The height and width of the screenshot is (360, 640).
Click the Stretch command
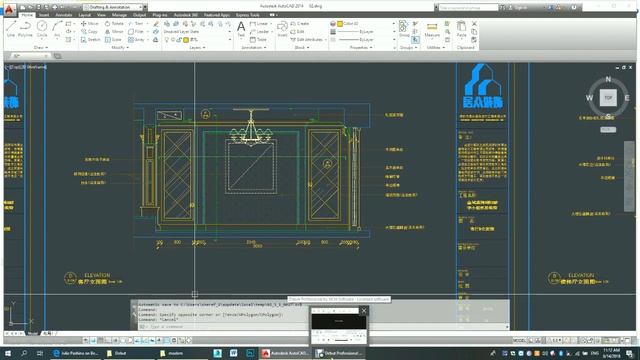(x=91, y=40)
